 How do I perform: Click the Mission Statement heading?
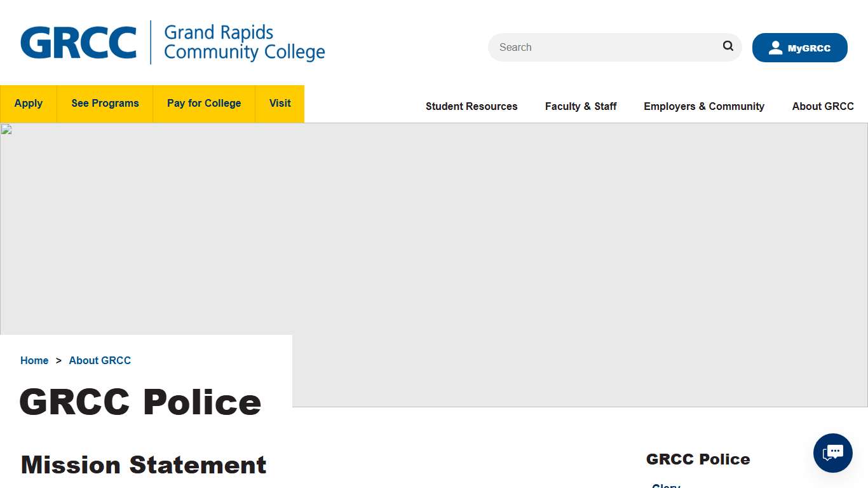coord(144,464)
